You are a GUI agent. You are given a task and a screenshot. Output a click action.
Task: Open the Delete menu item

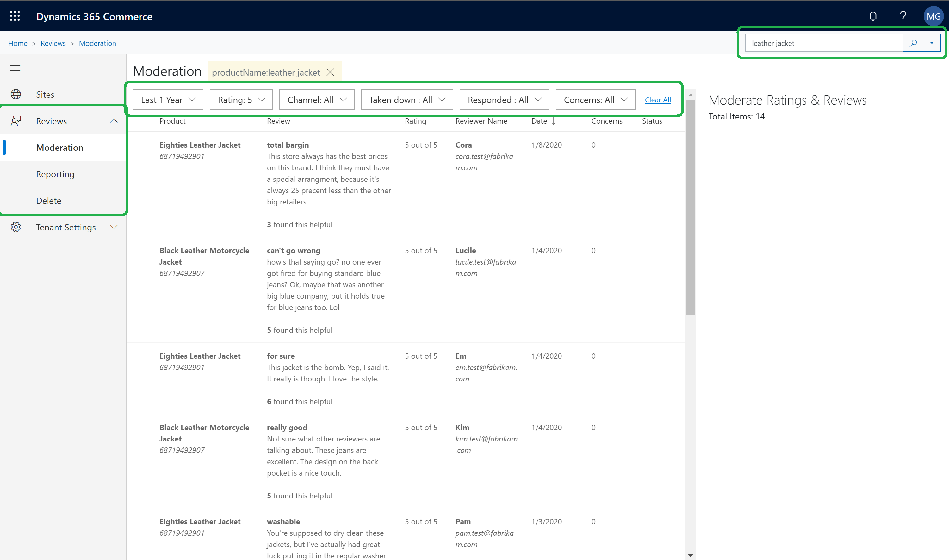point(49,200)
